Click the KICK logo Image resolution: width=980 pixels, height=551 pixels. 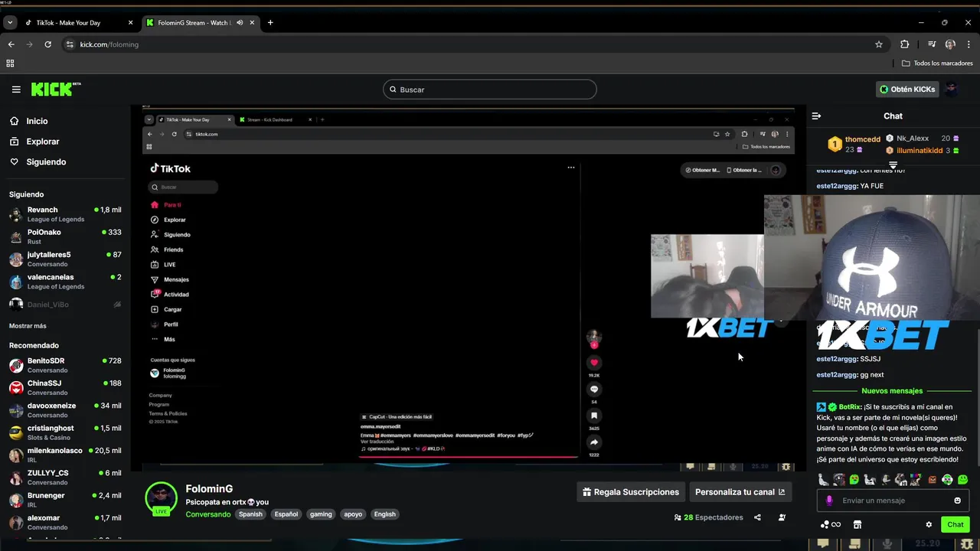click(56, 89)
